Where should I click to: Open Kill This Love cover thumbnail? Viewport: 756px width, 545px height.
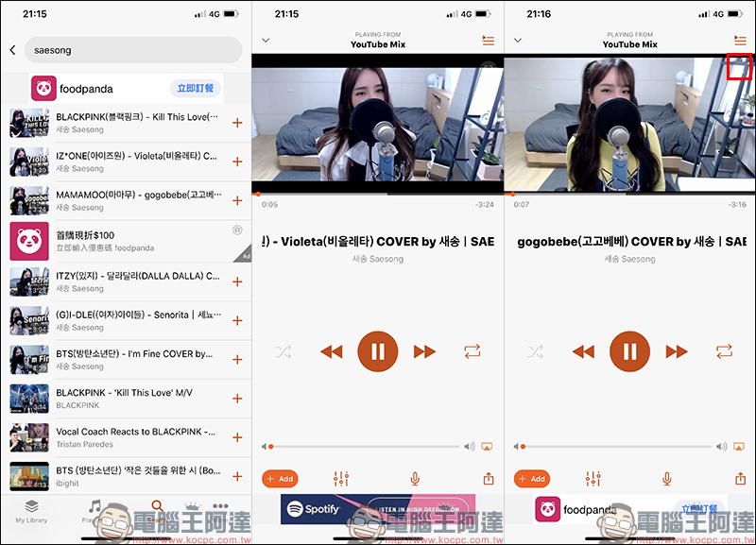point(29,123)
